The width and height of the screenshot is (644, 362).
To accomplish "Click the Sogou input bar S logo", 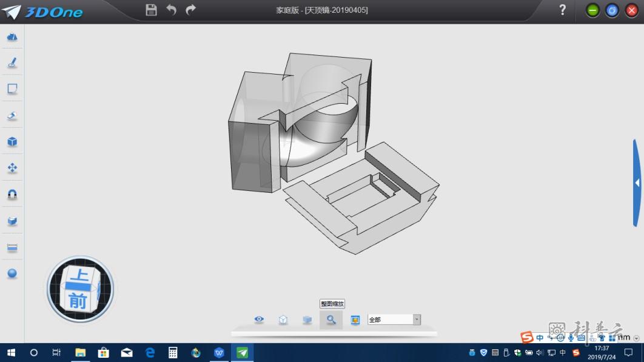I will 527,337.
